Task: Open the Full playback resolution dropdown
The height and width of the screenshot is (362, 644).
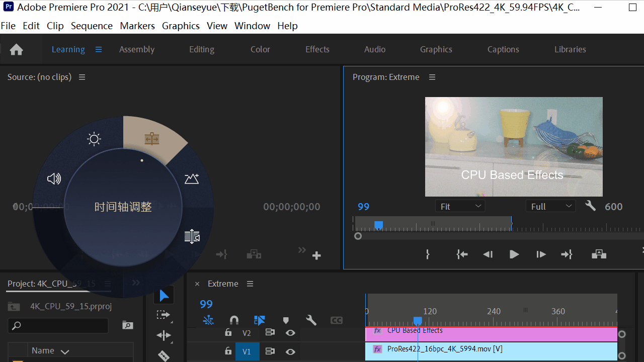Action: (x=550, y=206)
